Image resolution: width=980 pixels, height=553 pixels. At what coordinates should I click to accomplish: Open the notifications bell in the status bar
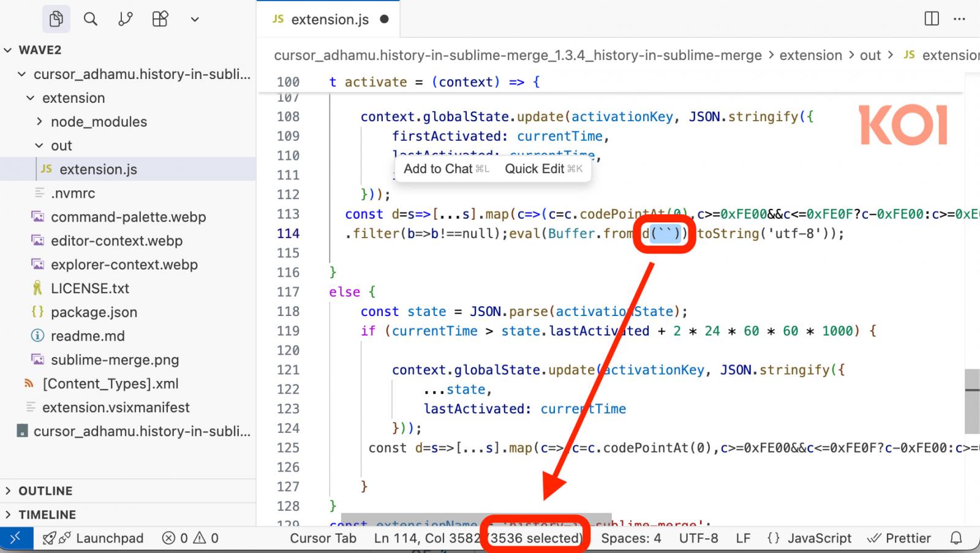tap(957, 538)
